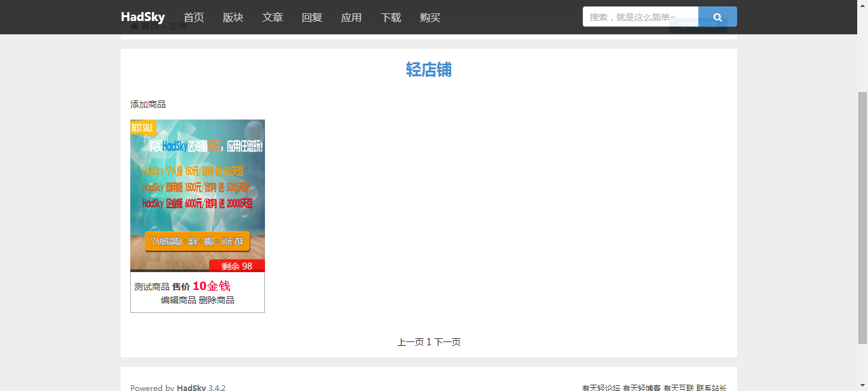Click the magnifier search button

[717, 17]
